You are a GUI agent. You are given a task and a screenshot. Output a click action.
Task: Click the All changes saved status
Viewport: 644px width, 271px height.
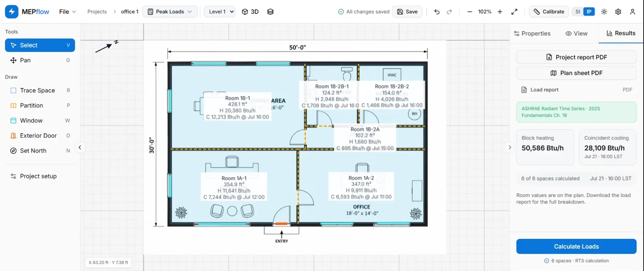point(364,12)
